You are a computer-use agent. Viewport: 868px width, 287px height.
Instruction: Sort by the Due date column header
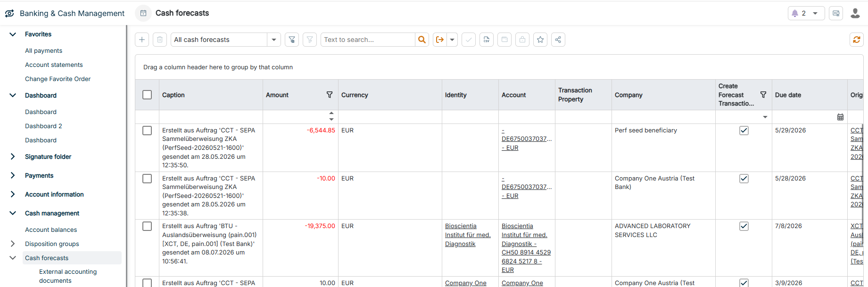[788, 95]
